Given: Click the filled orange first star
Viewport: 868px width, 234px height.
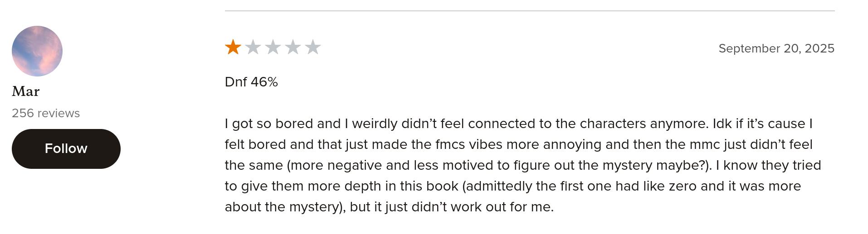Looking at the screenshot, I should click(x=233, y=47).
